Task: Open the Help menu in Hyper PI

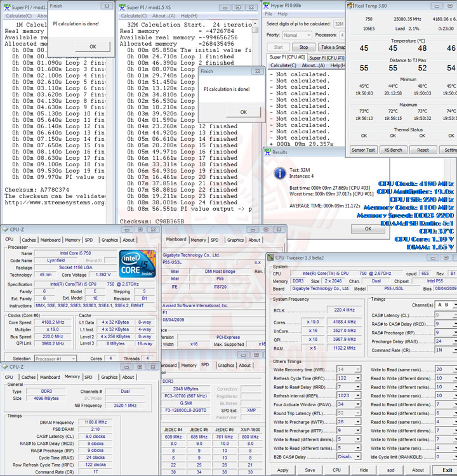Action: [x=282, y=14]
